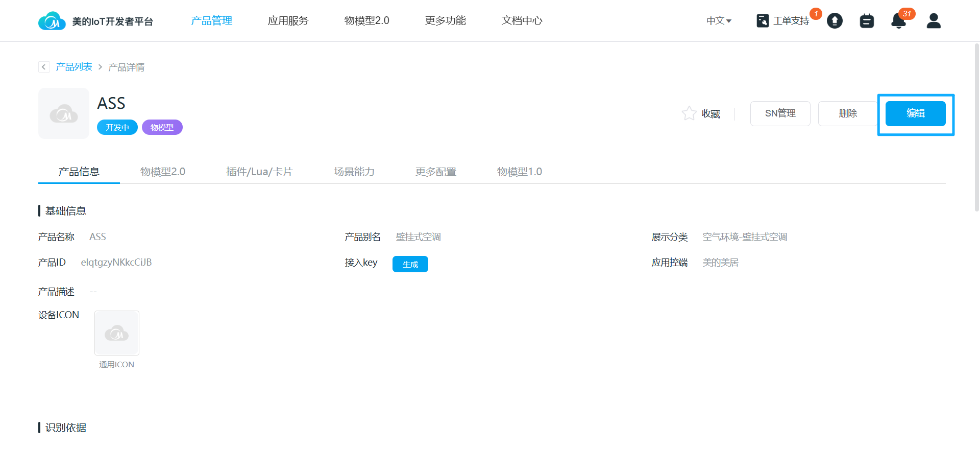This screenshot has height=449, width=980.
Task: Click the SN管理 button
Action: [780, 113]
